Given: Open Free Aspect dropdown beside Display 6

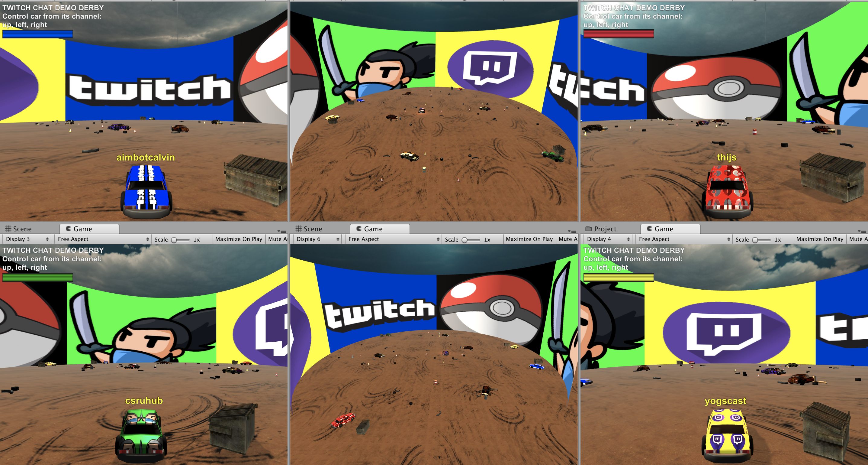Looking at the screenshot, I should coord(393,239).
